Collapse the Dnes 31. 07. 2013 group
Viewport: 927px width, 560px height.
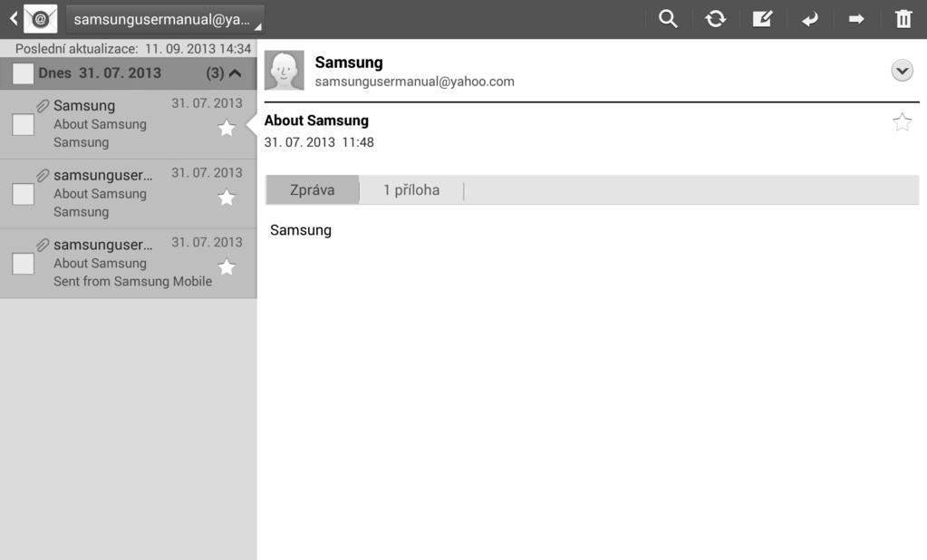pos(235,73)
